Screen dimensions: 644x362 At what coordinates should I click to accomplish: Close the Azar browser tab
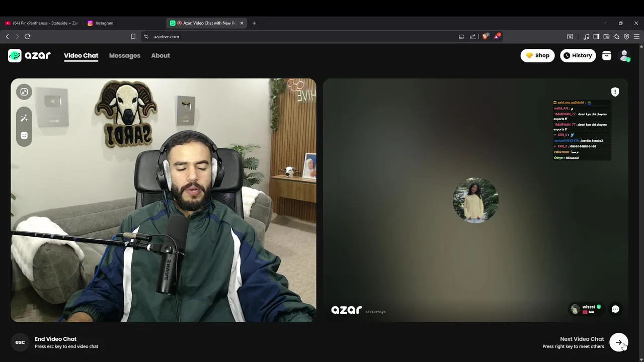click(242, 23)
